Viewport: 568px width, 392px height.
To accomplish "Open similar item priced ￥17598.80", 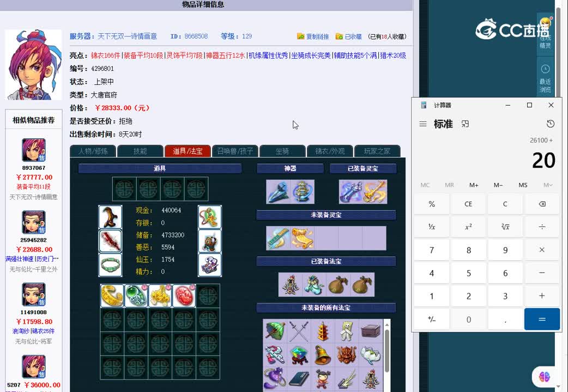I will (x=34, y=321).
